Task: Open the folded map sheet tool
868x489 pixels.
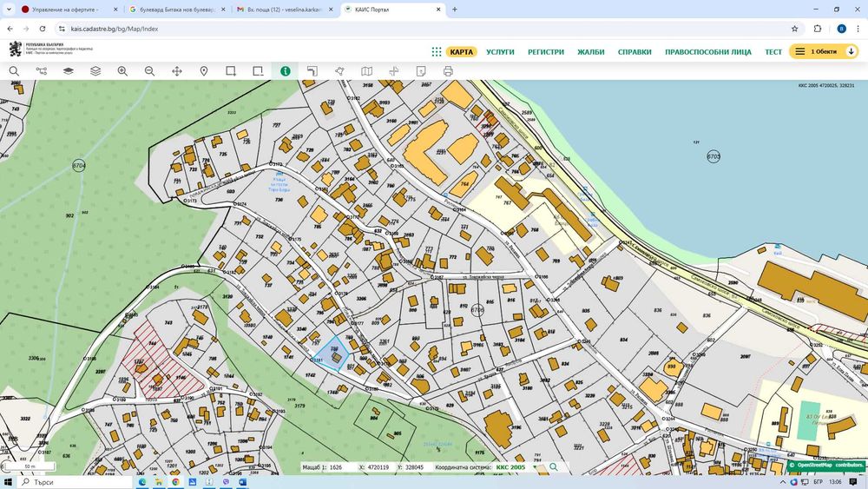Action: click(x=366, y=71)
